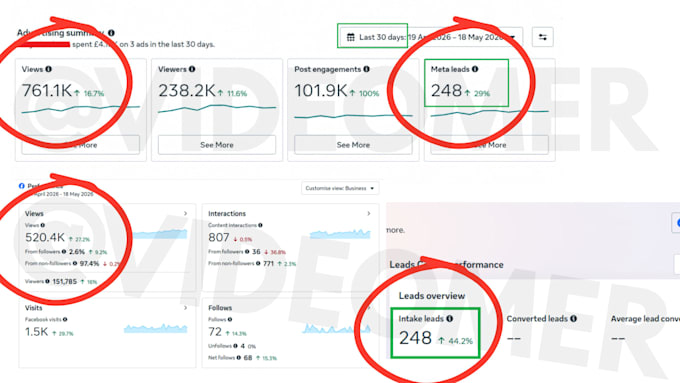Click the 807 content interactions value
The image size is (680, 383).
[219, 237]
